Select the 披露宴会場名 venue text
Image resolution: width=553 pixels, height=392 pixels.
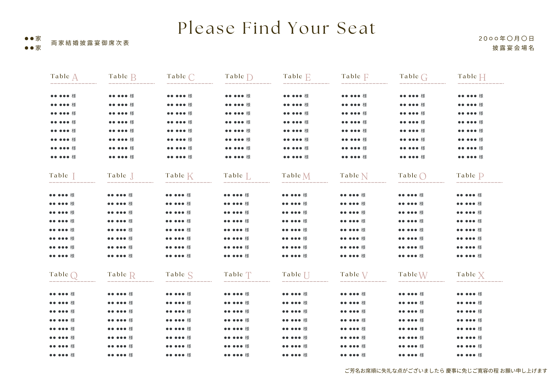[513, 48]
